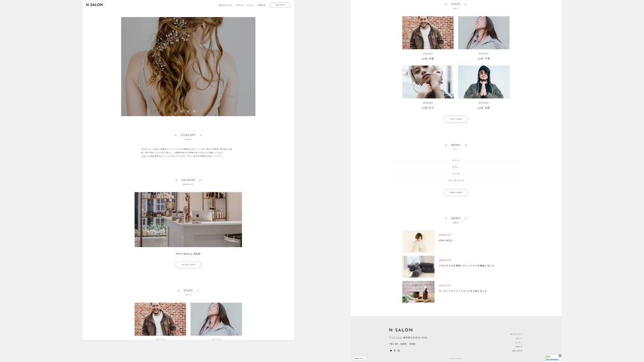644x362 pixels.
Task: Click スタッフ in the footer links
Action: click(519, 338)
